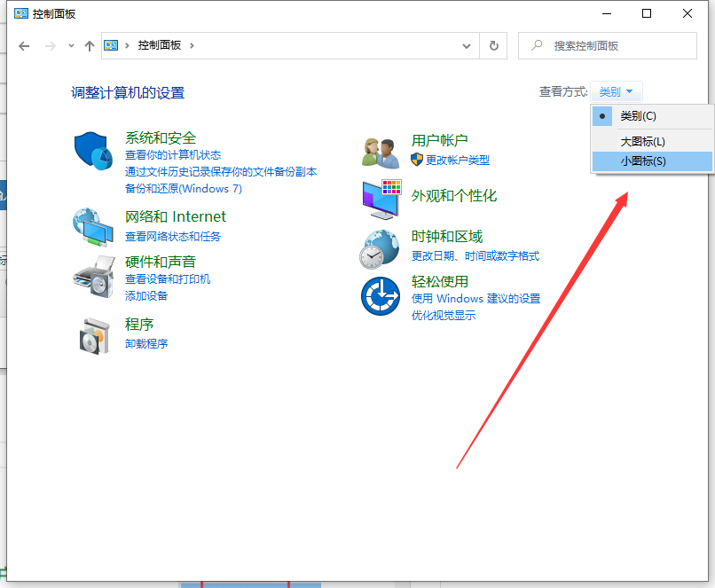
Task: Open Appearance and Personalization monitor icon
Action: click(x=381, y=199)
